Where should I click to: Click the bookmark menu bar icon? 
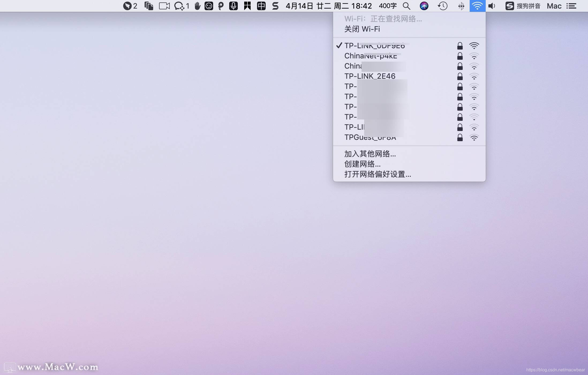pos(247,6)
